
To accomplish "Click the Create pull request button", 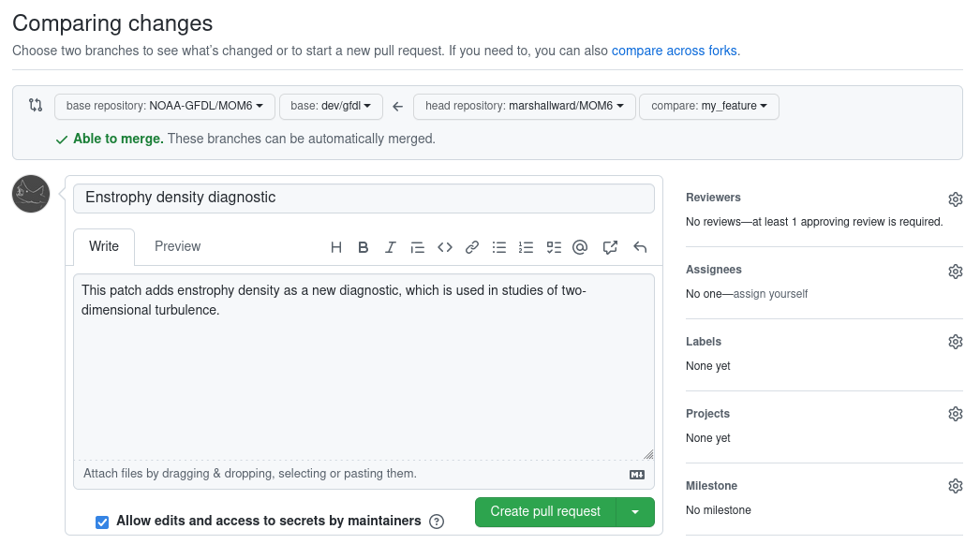I will 545,512.
